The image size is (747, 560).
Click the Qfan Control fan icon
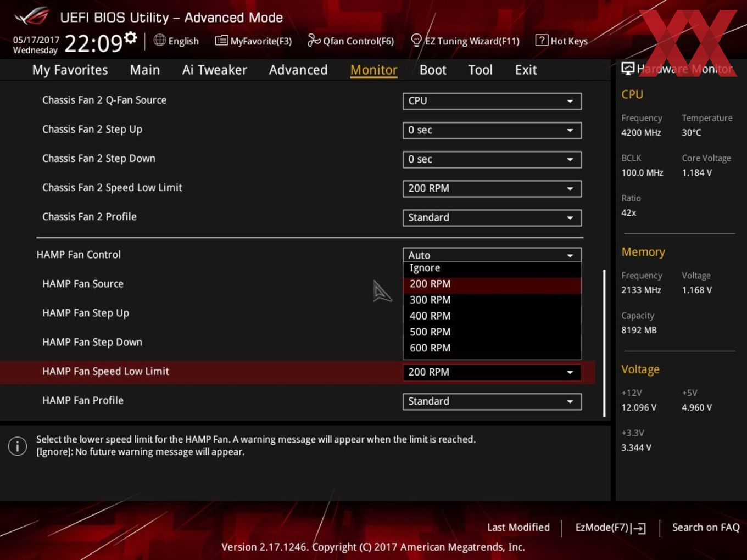pyautogui.click(x=314, y=40)
